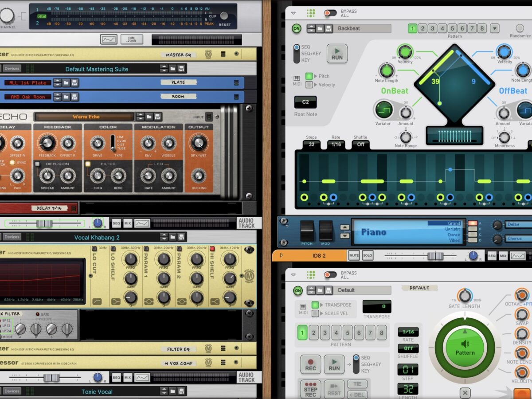Open the Devices tab beside Default Mastering Suite
This screenshot has height=399, width=532.
(12, 69)
